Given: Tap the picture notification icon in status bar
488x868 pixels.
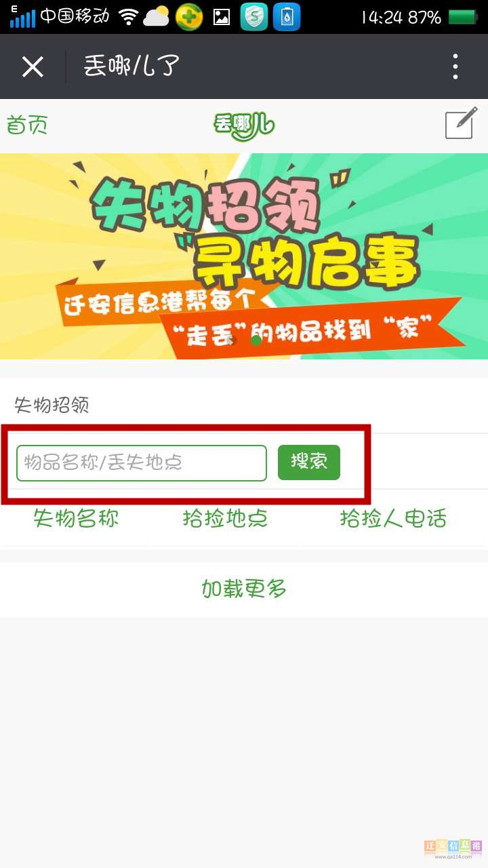Looking at the screenshot, I should [x=222, y=18].
